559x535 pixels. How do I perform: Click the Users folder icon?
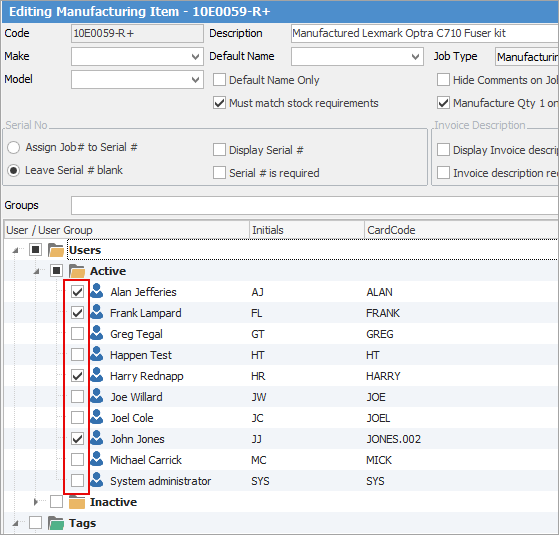coord(56,250)
